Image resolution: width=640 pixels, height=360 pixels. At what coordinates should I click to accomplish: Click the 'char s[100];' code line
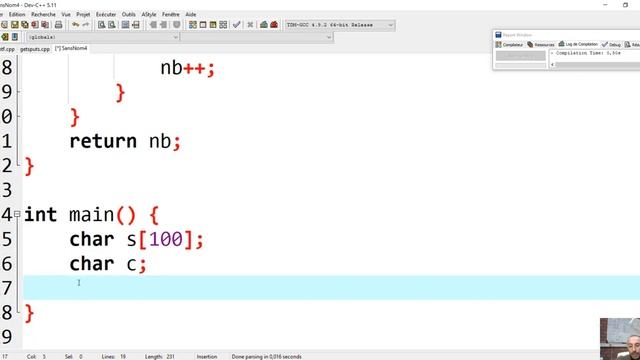(136, 239)
